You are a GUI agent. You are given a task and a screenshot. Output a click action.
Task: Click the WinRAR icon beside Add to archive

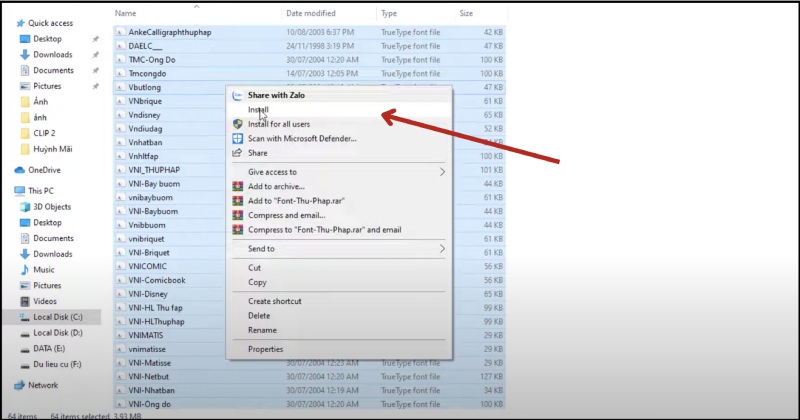click(237, 186)
